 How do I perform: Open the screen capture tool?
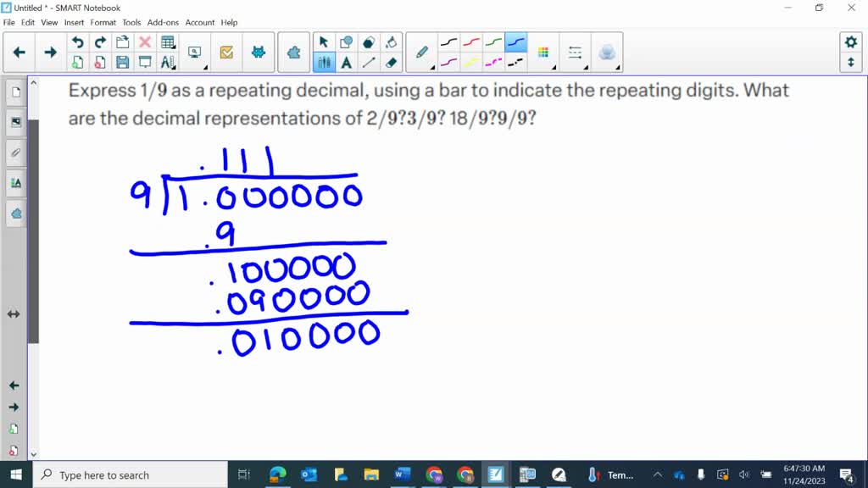click(194, 49)
